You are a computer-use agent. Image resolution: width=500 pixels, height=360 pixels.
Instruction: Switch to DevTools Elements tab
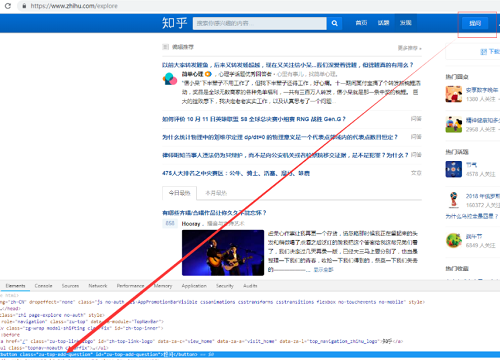point(15,286)
